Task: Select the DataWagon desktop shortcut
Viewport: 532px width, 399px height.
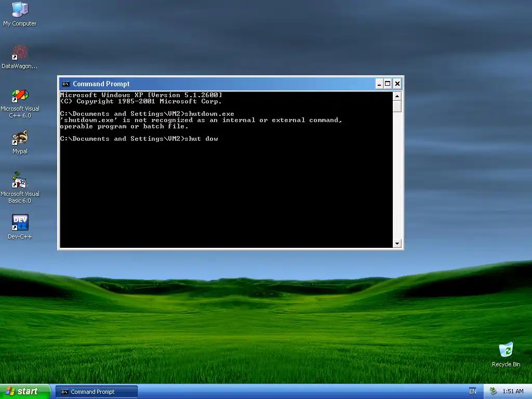Action: click(x=20, y=57)
